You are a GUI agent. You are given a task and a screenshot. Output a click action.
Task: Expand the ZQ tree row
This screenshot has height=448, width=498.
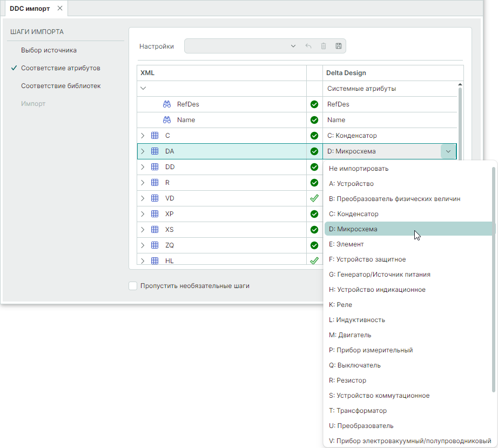(143, 245)
